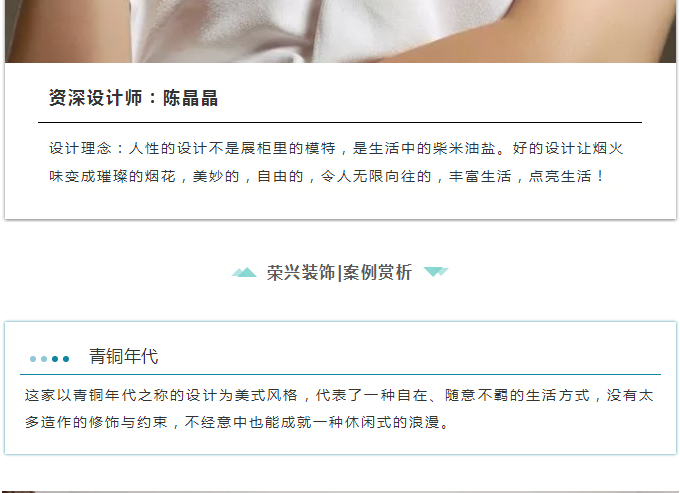Click the 荣兴装饰|案例赏析 section title
Image resolution: width=680 pixels, height=493 pixels.
point(339,273)
